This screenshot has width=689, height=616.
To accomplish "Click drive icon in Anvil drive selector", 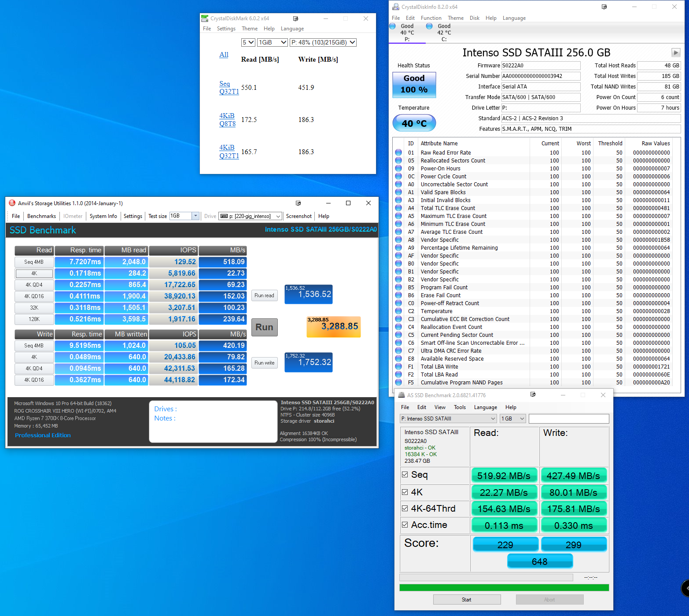I will [x=224, y=216].
